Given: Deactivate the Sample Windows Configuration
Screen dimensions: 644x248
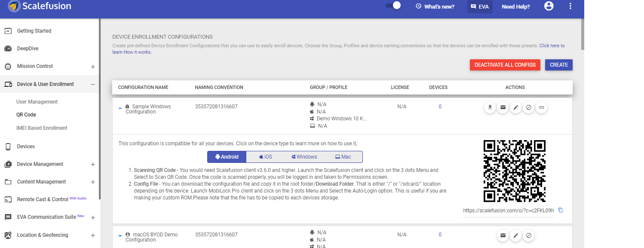Looking at the screenshot, I should click(x=528, y=107).
